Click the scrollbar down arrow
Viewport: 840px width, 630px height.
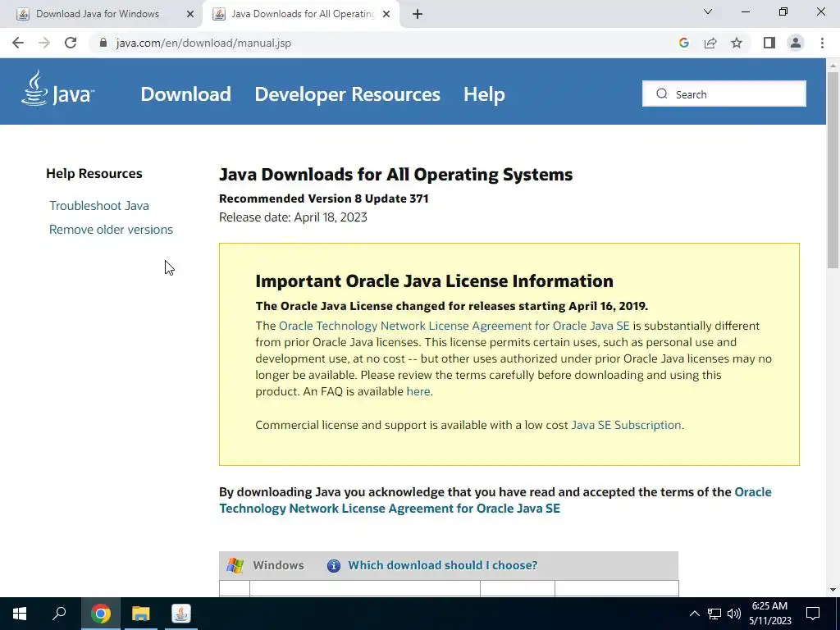[833, 590]
